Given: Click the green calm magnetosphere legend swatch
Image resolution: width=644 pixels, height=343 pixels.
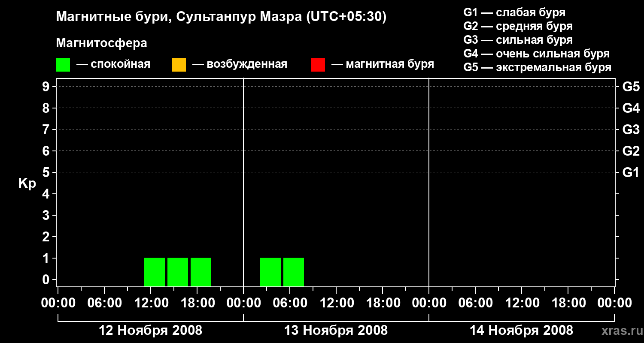Looking at the screenshot, I should point(63,65).
